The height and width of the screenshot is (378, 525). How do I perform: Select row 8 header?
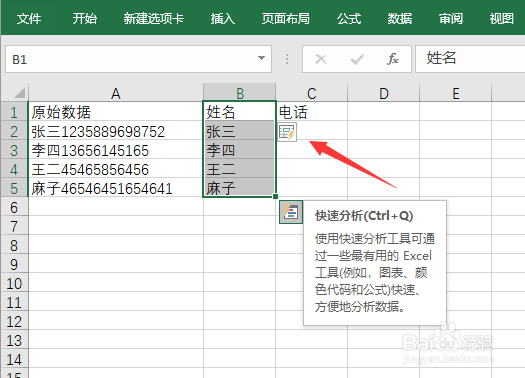coord(14,245)
